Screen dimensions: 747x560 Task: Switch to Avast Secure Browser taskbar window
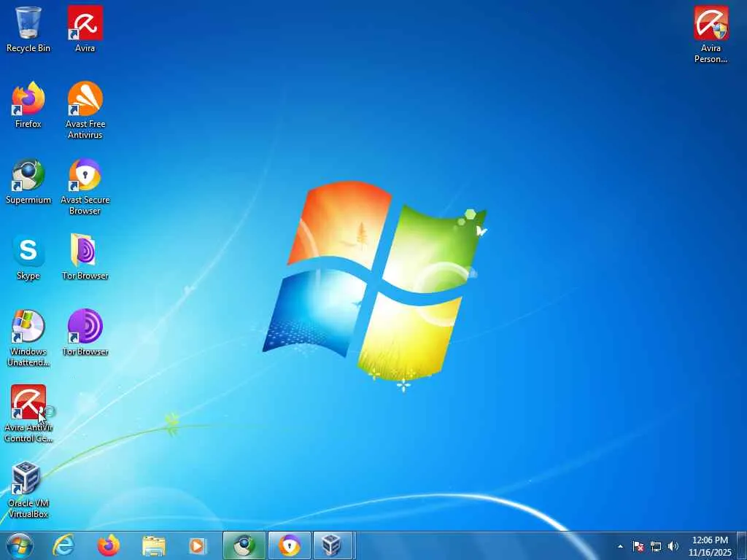(289, 545)
